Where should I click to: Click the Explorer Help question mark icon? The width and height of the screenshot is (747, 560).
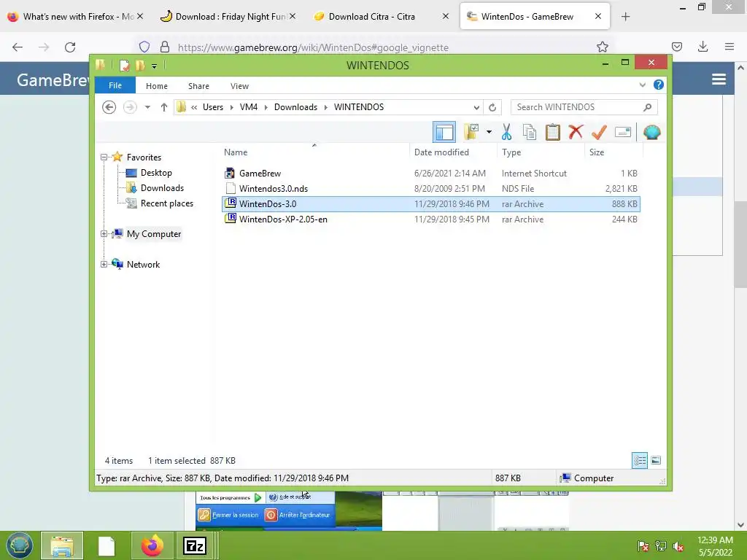[x=659, y=85]
